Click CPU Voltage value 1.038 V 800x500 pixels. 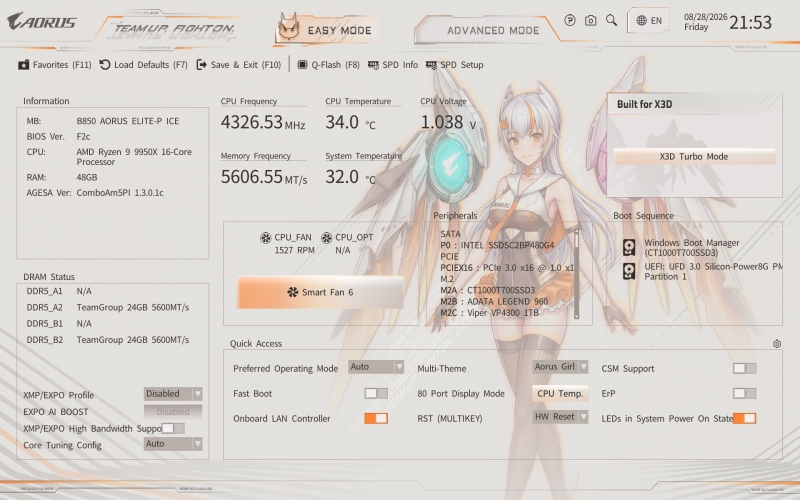[x=448, y=122]
